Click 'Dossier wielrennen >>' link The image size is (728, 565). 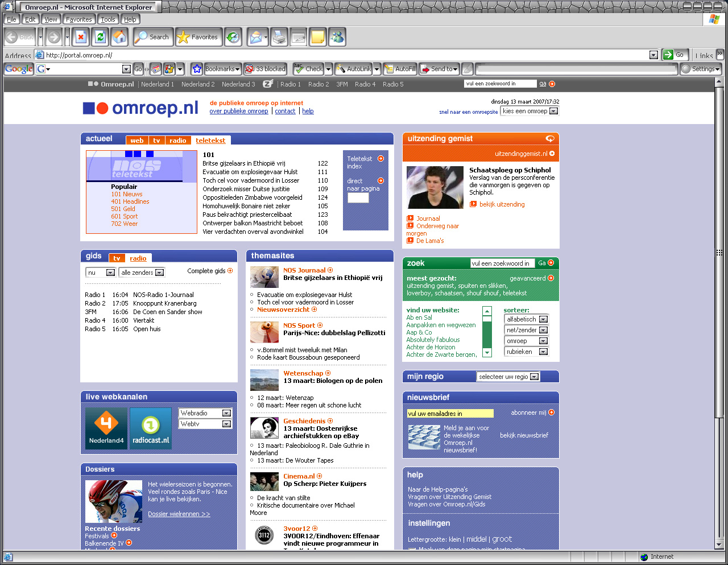pyautogui.click(x=179, y=514)
